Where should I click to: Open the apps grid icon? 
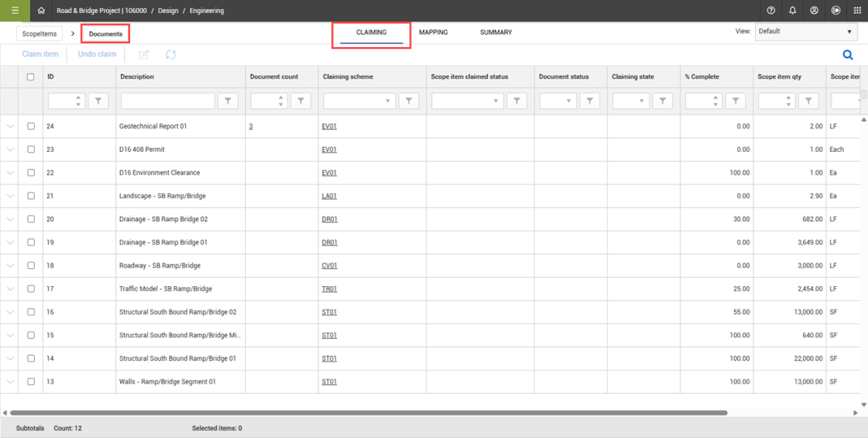[x=858, y=11]
